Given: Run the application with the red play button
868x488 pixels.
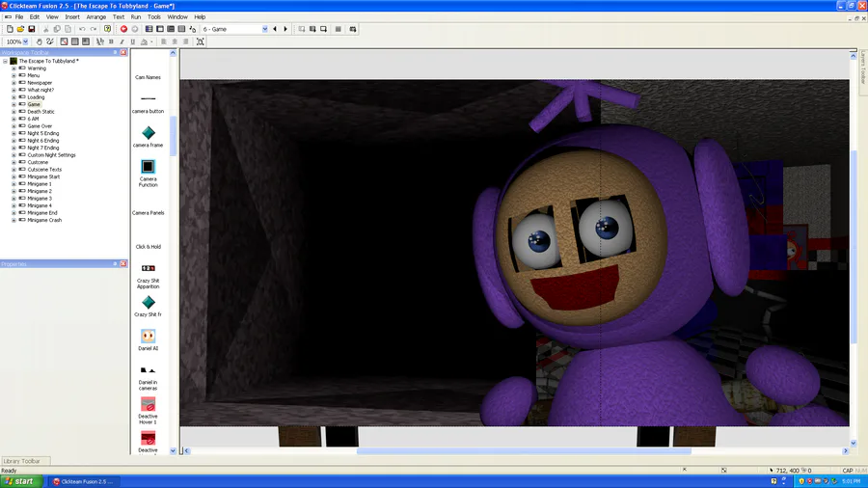Looking at the screenshot, I should [124, 29].
